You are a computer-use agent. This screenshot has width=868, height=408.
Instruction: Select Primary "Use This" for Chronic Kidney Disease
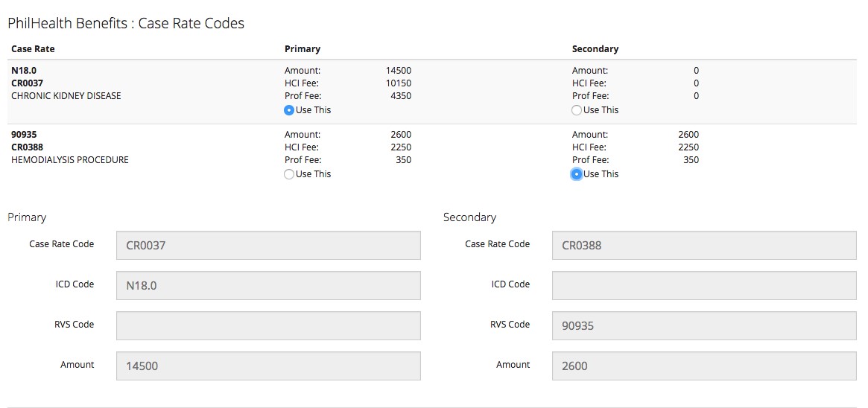point(289,110)
